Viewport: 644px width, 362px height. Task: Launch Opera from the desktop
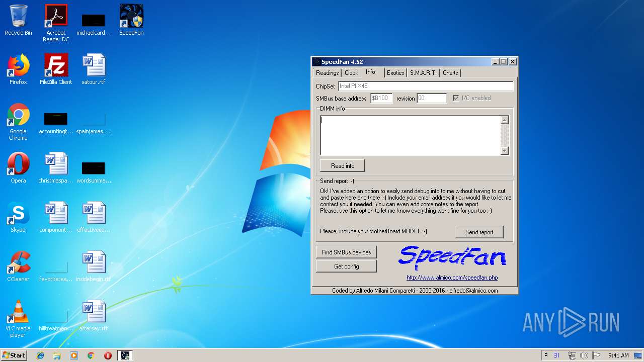(18, 168)
